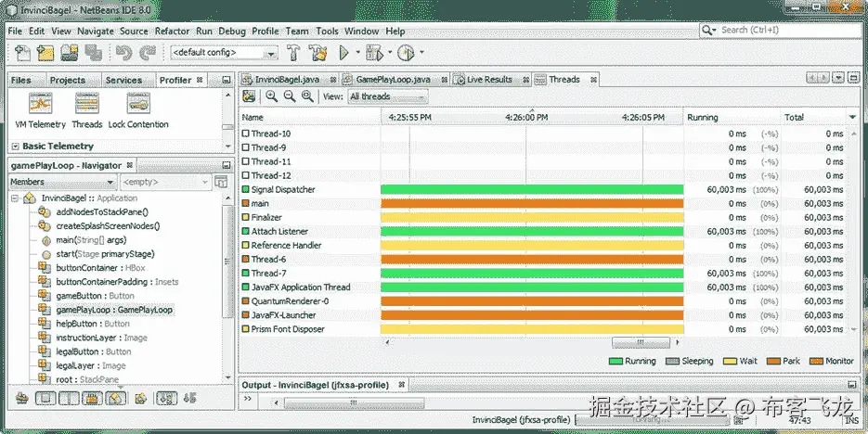Click the Profile Project clock icon

[x=407, y=53]
